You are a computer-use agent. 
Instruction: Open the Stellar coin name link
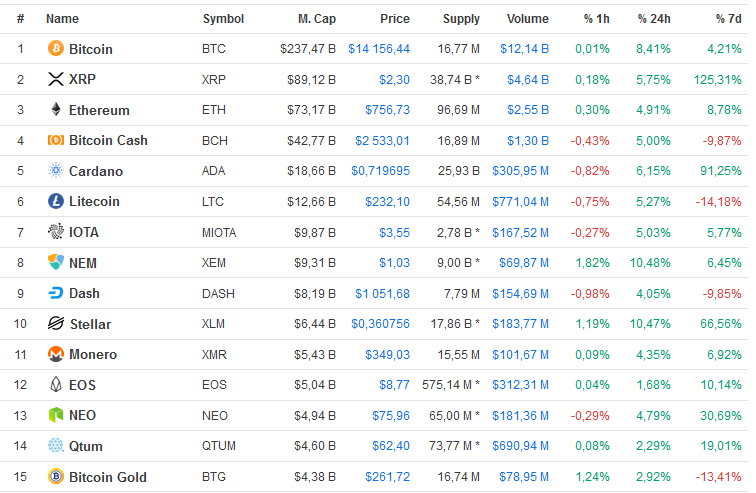pos(90,324)
